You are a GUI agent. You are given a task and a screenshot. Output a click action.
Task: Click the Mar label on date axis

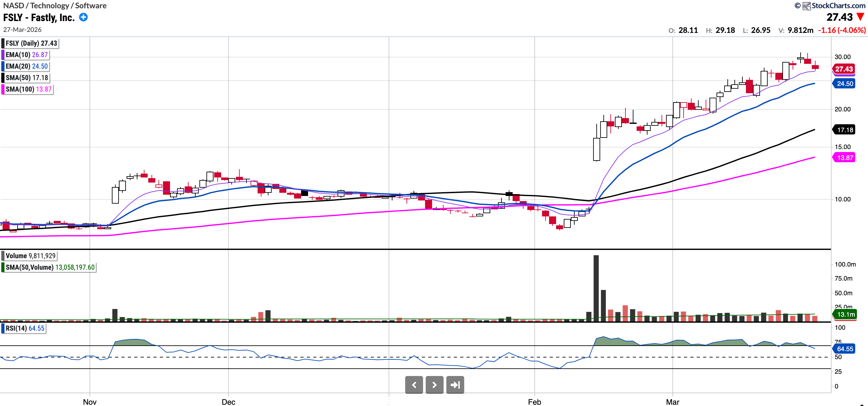coord(672,402)
